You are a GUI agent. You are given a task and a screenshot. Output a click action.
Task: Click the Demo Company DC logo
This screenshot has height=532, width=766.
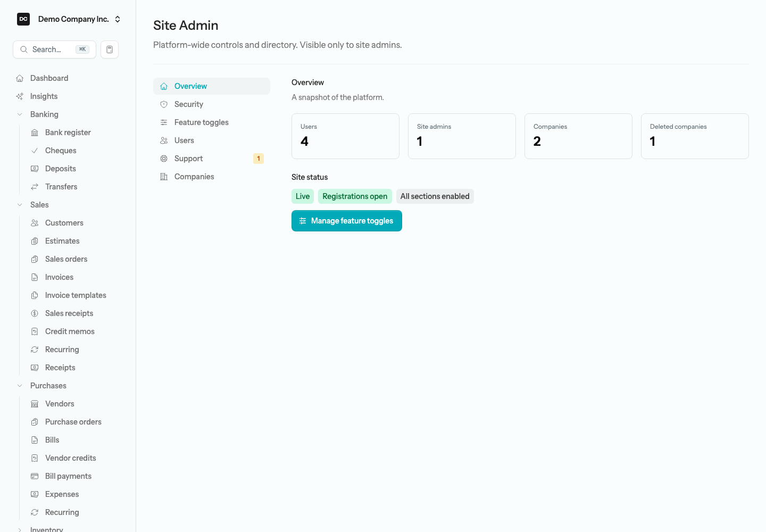23,19
